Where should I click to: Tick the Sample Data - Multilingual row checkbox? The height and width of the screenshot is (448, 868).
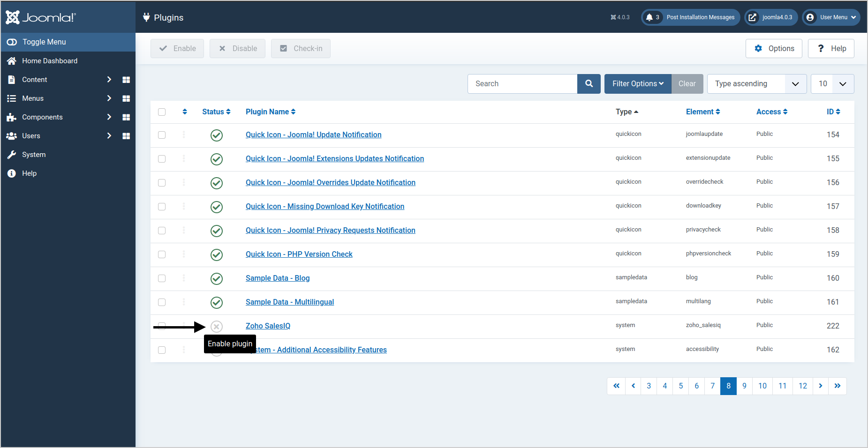(162, 302)
